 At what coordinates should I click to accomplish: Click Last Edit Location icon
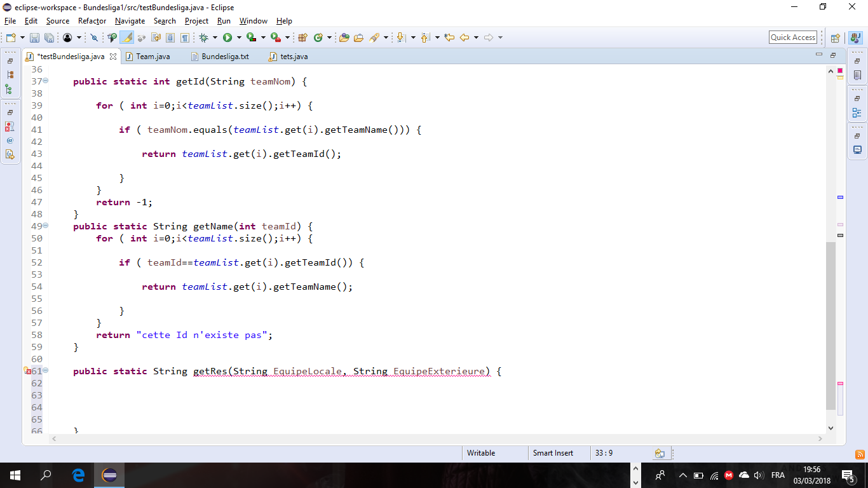point(449,37)
